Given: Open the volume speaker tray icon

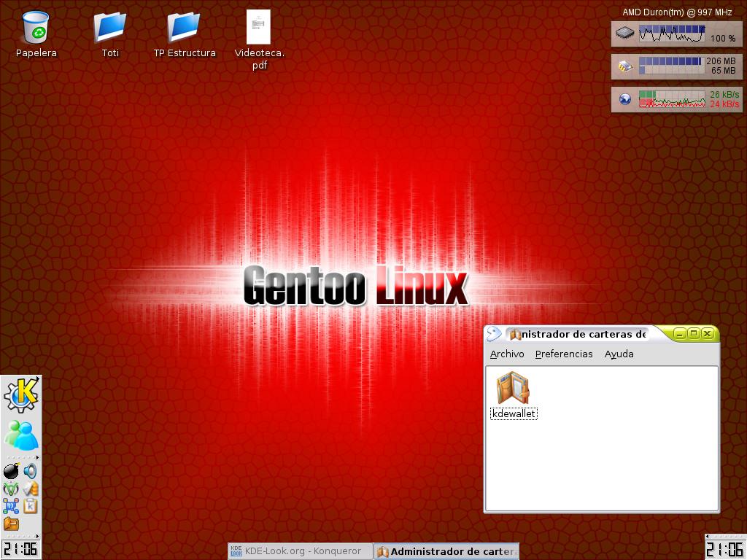Looking at the screenshot, I should coord(30,471).
